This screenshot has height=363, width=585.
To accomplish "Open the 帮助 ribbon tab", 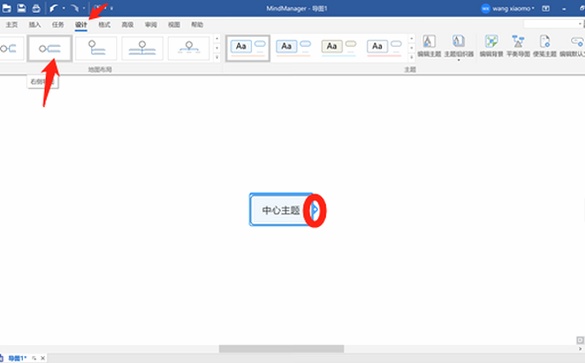I will pos(197,25).
